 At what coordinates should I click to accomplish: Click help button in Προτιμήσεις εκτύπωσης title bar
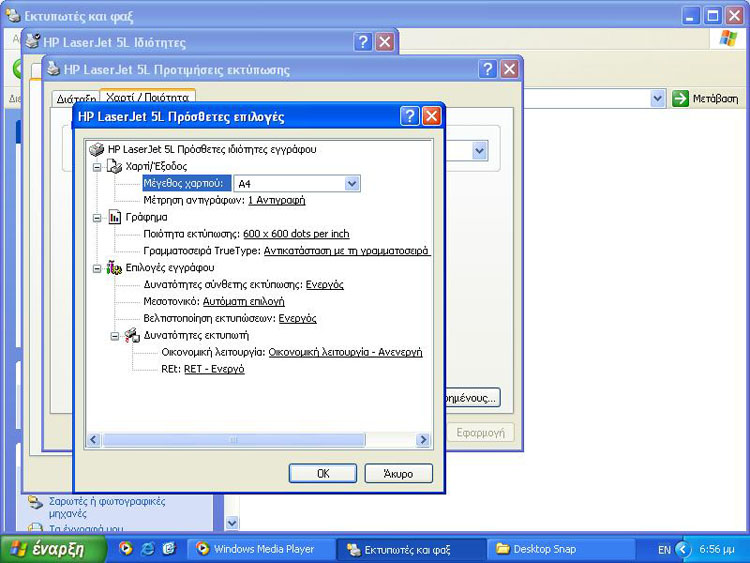click(x=487, y=69)
